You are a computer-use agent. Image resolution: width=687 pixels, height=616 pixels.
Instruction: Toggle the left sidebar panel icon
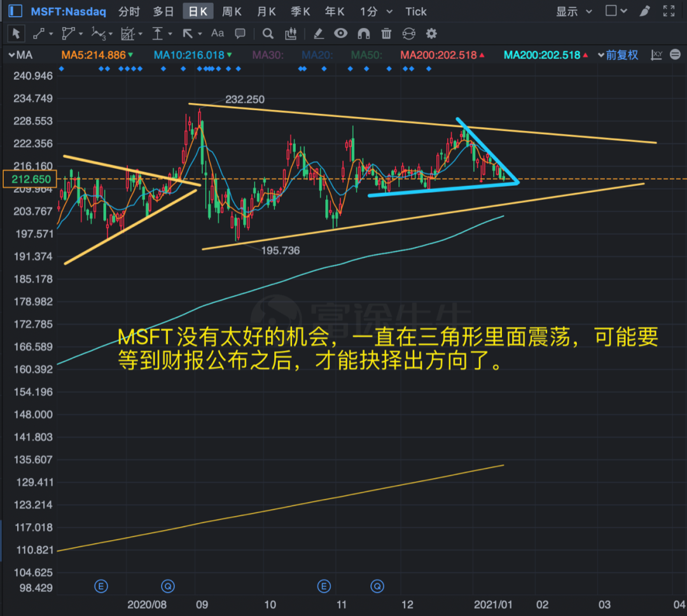[x=15, y=11]
